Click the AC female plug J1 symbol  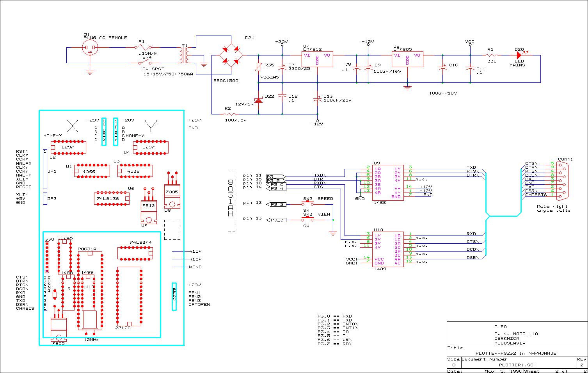[x=90, y=48]
